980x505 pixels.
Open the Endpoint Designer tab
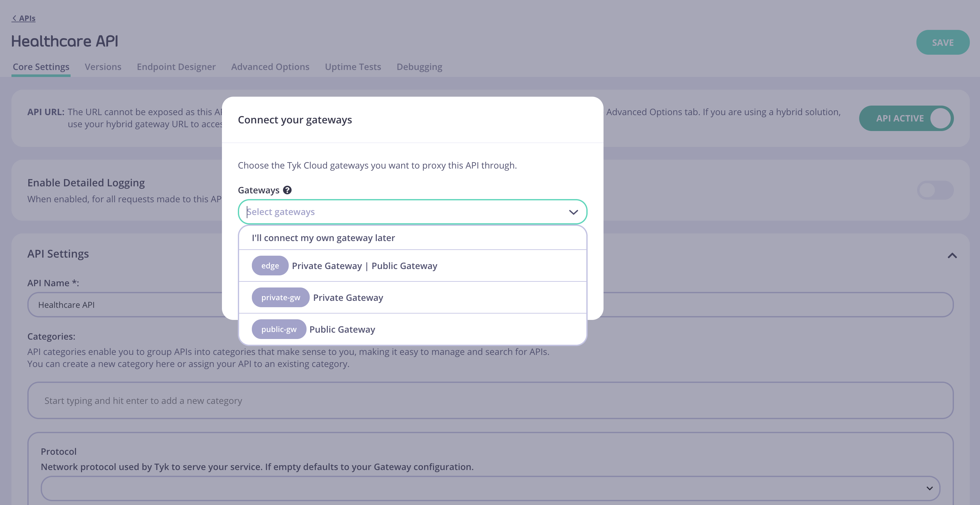tap(176, 66)
